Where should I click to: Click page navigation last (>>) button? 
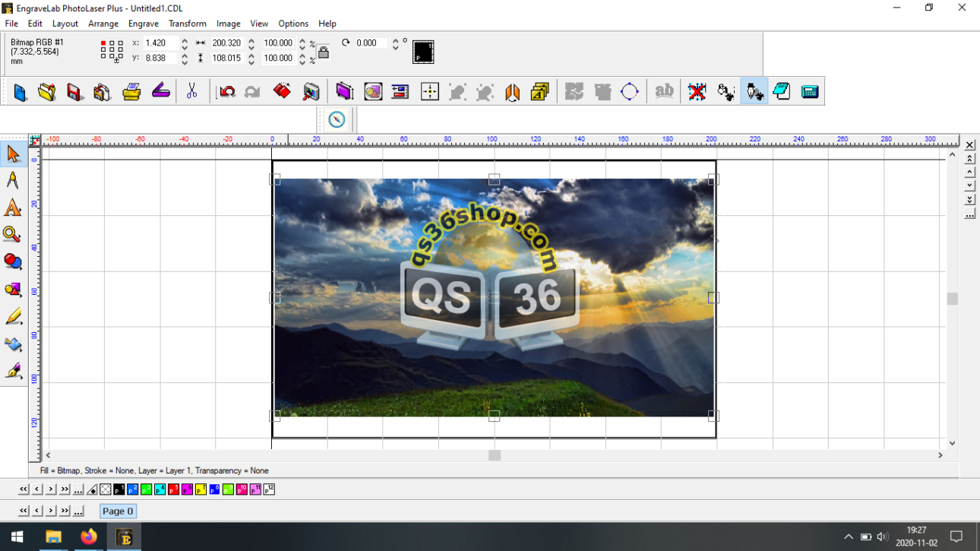pyautogui.click(x=65, y=511)
